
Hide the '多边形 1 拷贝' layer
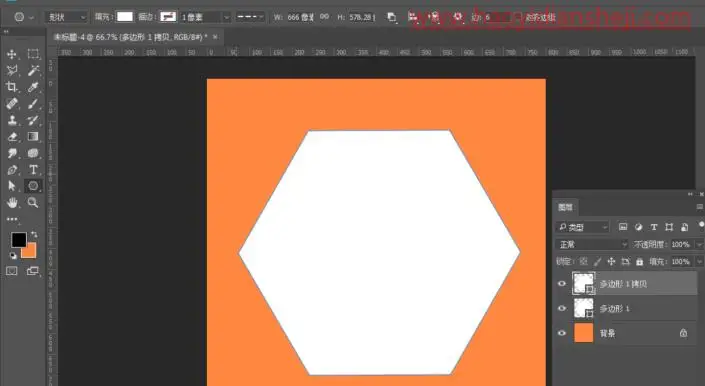(x=562, y=284)
